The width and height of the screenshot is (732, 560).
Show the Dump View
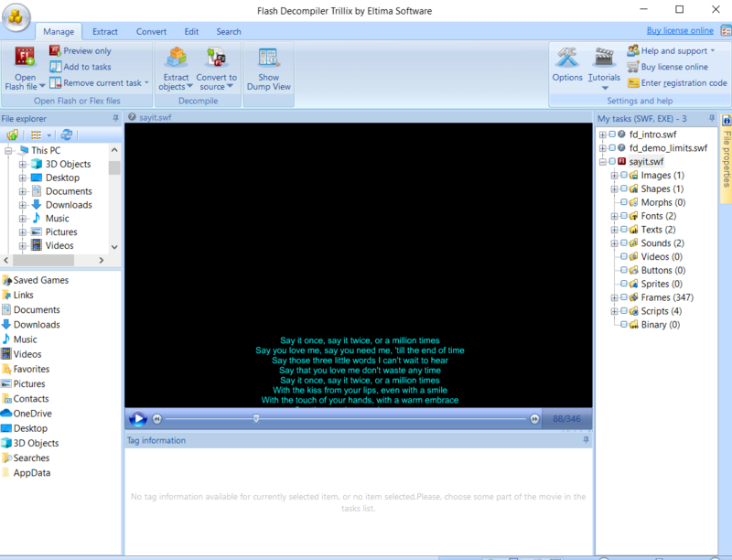coord(268,69)
